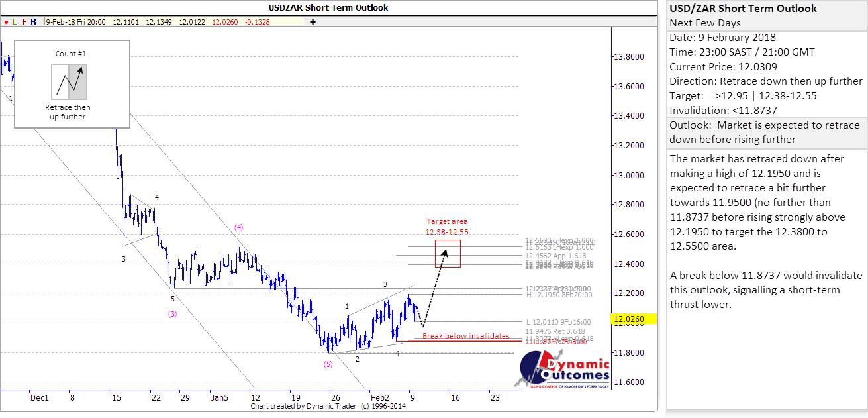Click the dark red F icon
Screen dimensions: 868x418
(24, 22)
